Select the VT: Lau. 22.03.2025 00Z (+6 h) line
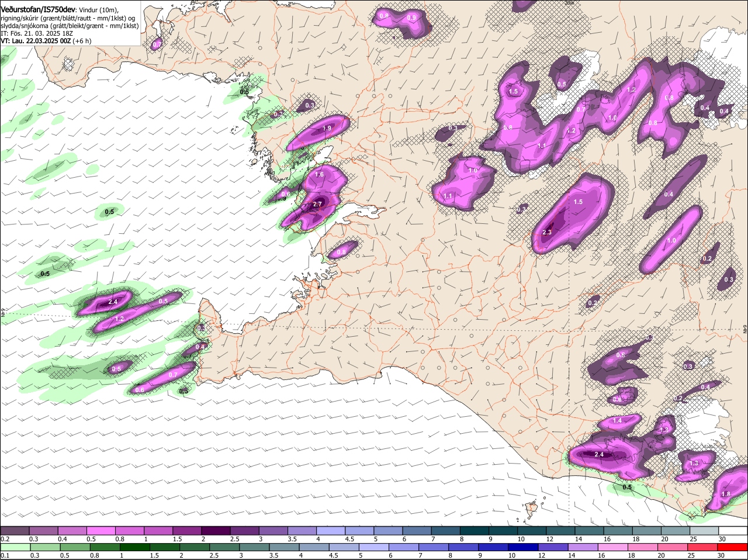The image size is (748, 560). 46,41
